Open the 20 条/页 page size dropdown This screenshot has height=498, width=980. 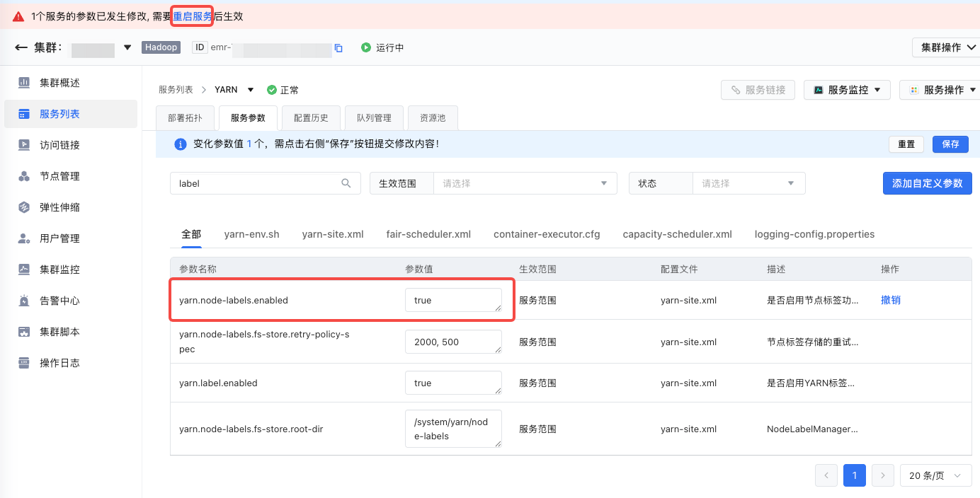[935, 475]
